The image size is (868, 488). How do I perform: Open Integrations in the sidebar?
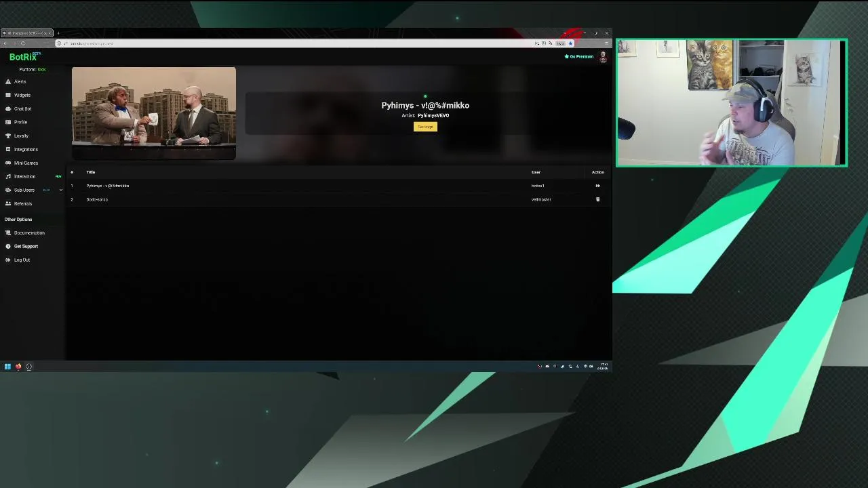point(26,149)
